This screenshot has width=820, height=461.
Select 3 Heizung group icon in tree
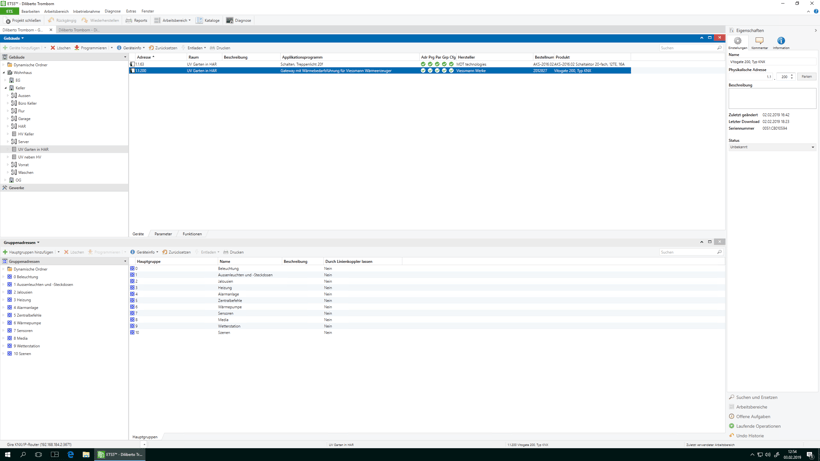(9, 300)
